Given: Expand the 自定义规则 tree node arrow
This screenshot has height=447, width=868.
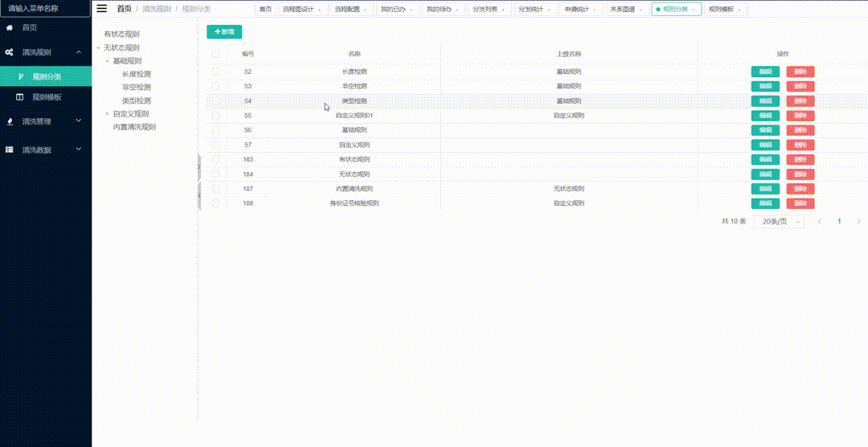Looking at the screenshot, I should point(107,114).
